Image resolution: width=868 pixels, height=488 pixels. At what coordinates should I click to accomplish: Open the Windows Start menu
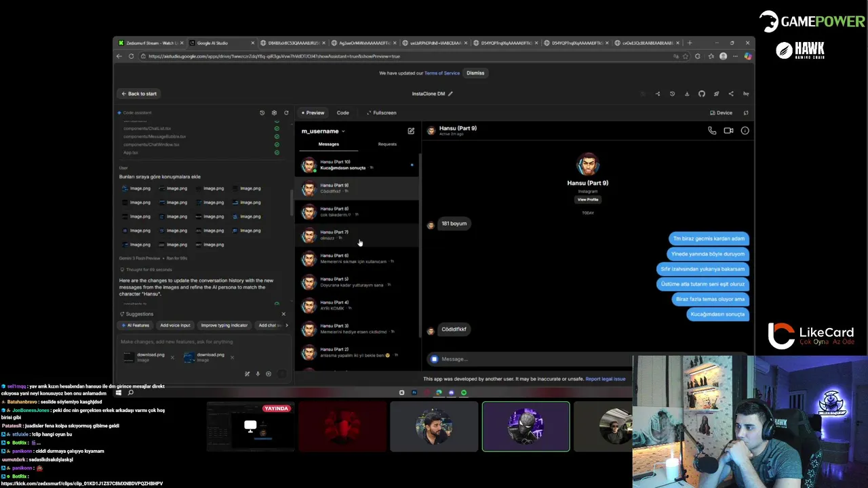click(119, 392)
